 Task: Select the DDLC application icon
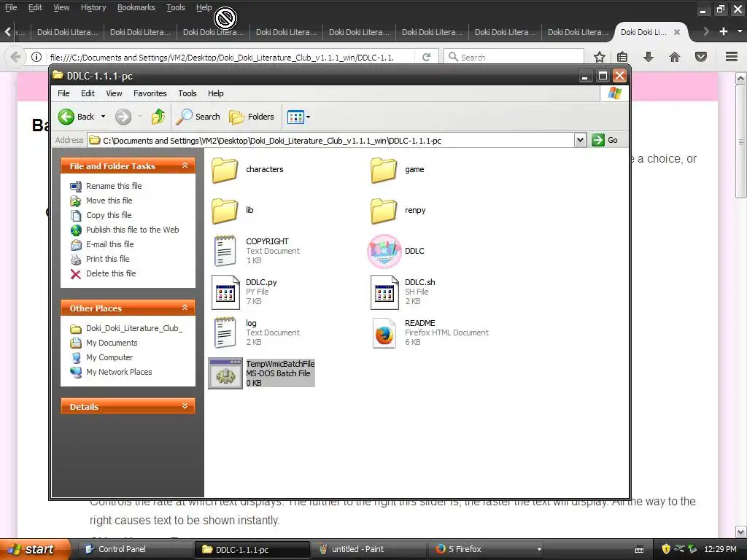384,251
